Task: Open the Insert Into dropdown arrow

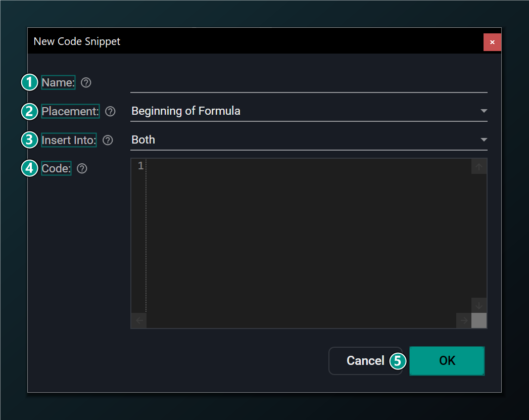Action: coord(484,139)
